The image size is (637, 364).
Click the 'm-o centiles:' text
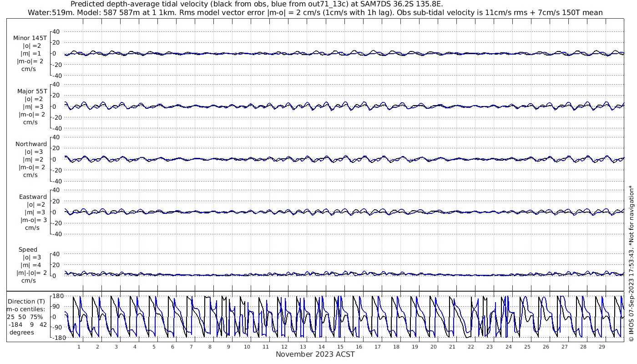25,309
